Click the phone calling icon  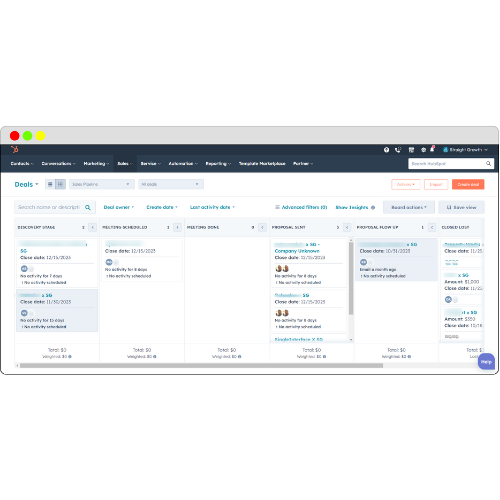point(398,150)
